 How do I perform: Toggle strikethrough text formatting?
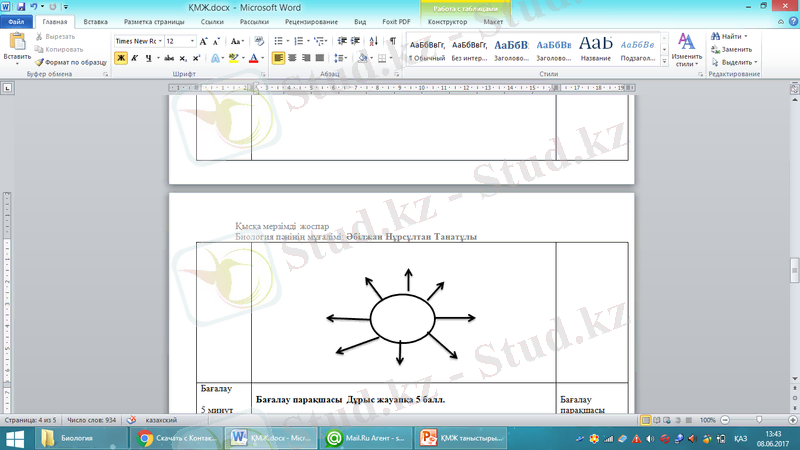pos(168,58)
